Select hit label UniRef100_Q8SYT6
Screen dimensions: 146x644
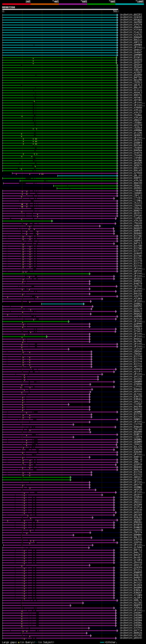[131, 485]
